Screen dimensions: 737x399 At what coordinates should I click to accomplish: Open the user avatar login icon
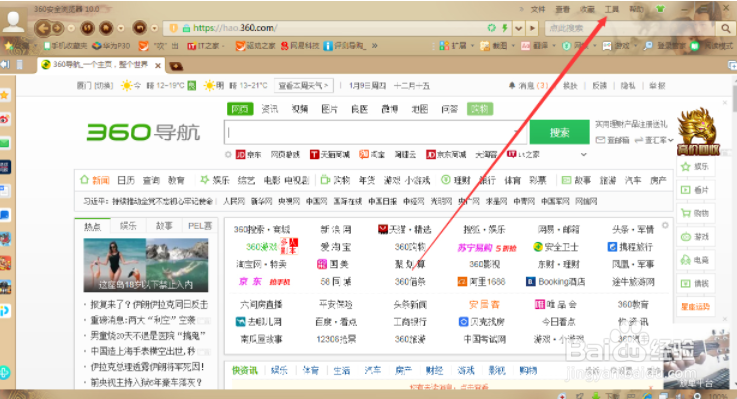click(13, 21)
